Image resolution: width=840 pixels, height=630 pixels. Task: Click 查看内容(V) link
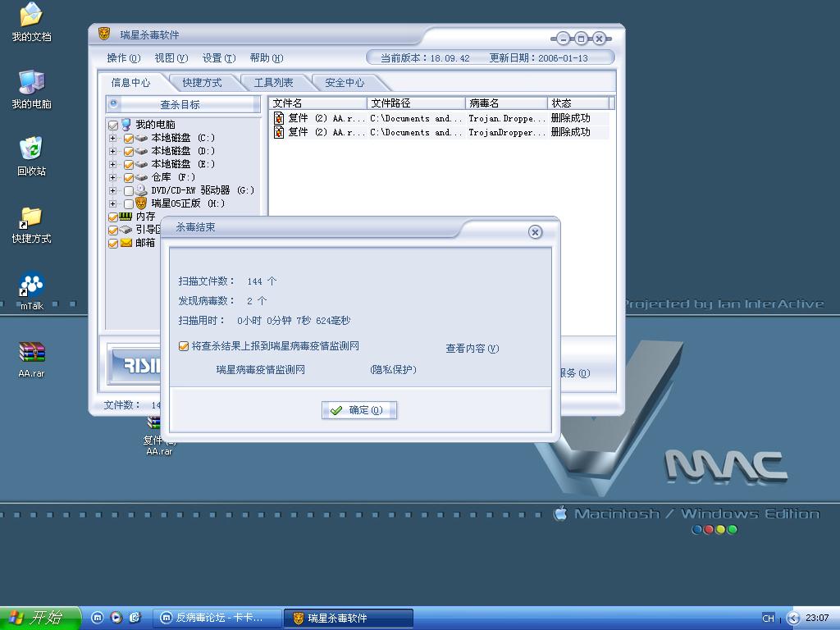coord(472,348)
